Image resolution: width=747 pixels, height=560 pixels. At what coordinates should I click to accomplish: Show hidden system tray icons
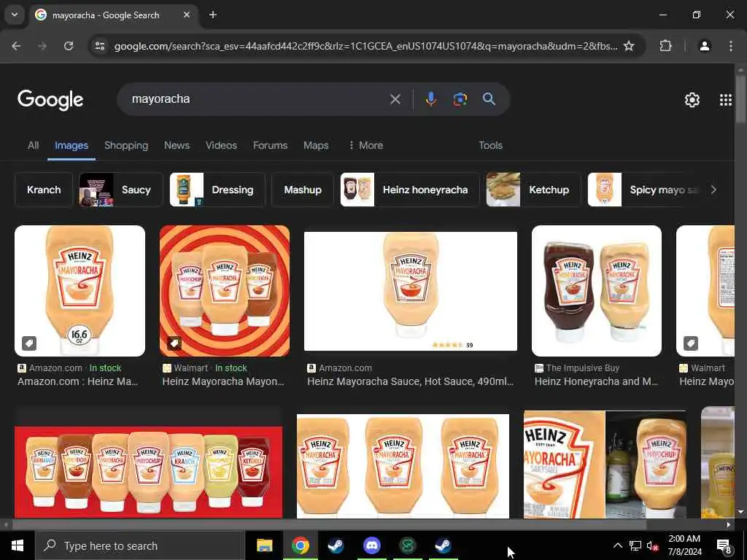click(617, 545)
